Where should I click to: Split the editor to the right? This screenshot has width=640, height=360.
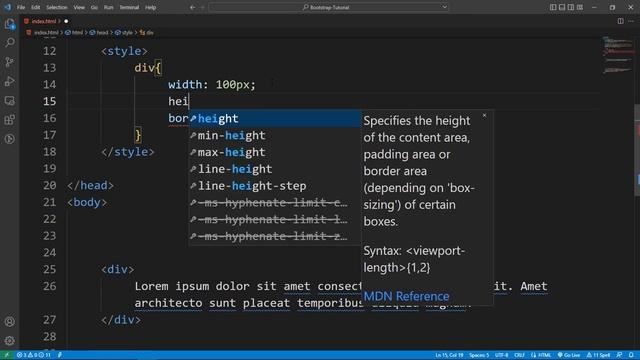[620, 21]
